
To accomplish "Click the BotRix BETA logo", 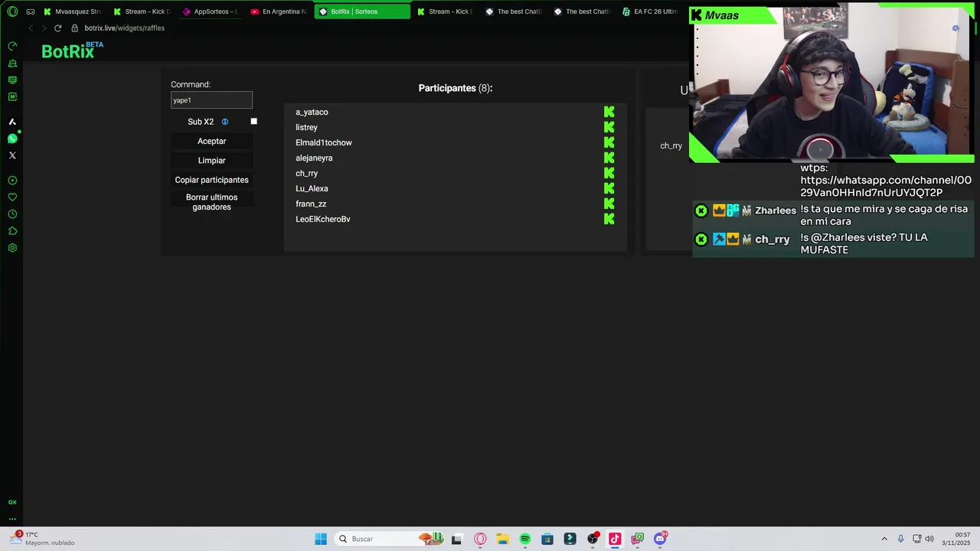I will [72, 51].
